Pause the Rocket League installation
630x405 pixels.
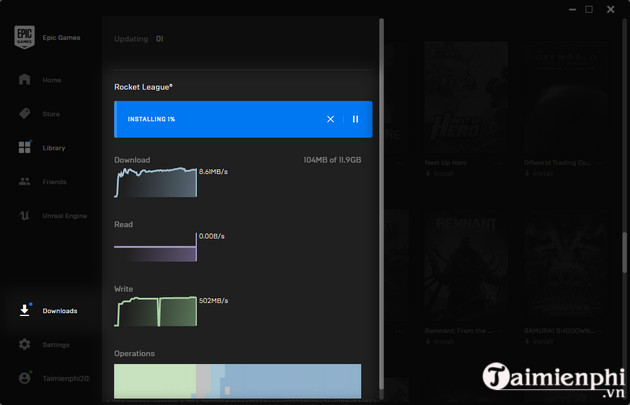click(x=355, y=119)
